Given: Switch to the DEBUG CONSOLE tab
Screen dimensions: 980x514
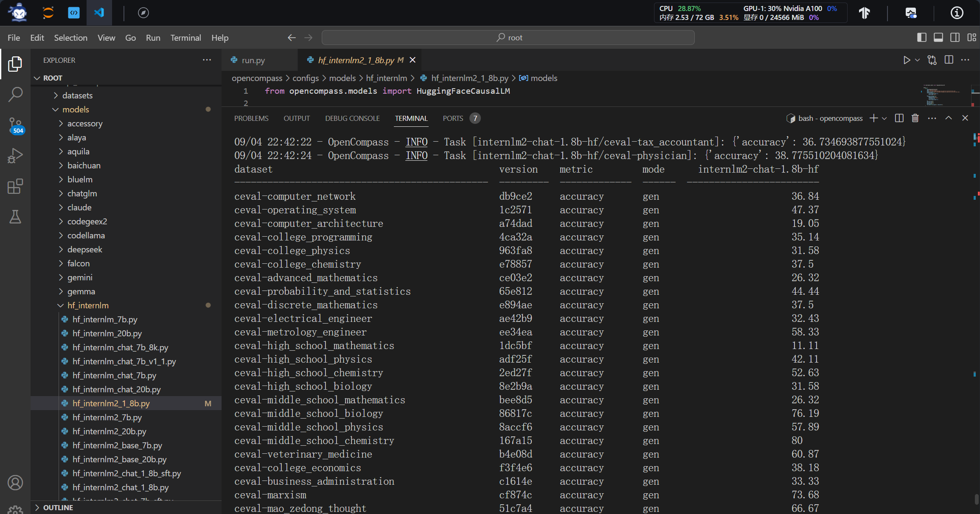Looking at the screenshot, I should point(352,118).
